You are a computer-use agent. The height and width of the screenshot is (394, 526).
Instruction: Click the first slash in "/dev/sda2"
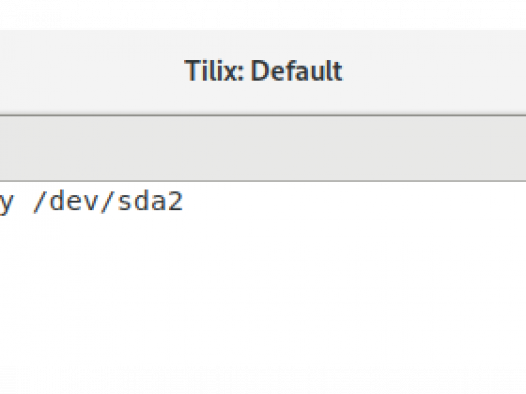pyautogui.click(x=40, y=202)
